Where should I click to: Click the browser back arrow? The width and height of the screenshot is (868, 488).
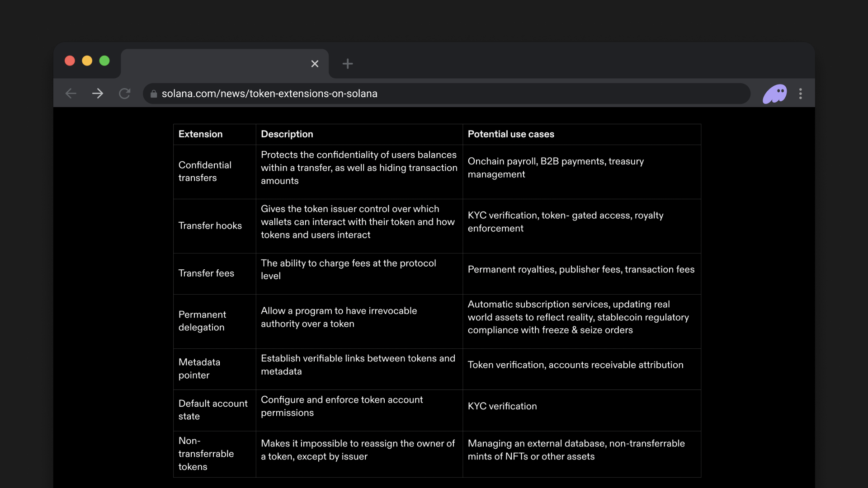(71, 94)
